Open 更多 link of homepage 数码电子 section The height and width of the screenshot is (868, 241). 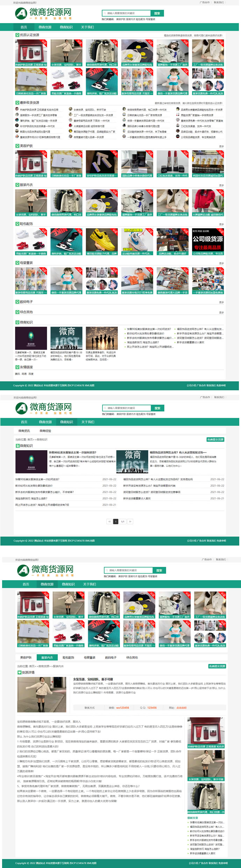point(221,302)
